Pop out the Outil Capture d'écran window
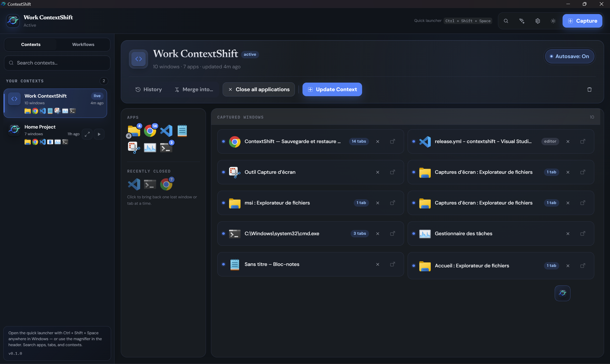Image resolution: width=610 pixels, height=364 pixels. (x=393, y=172)
